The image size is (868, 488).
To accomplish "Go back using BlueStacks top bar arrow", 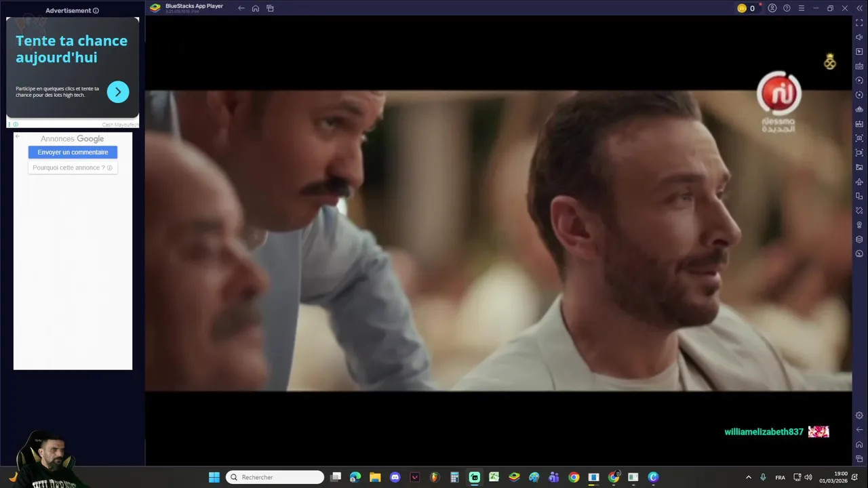I will [241, 8].
